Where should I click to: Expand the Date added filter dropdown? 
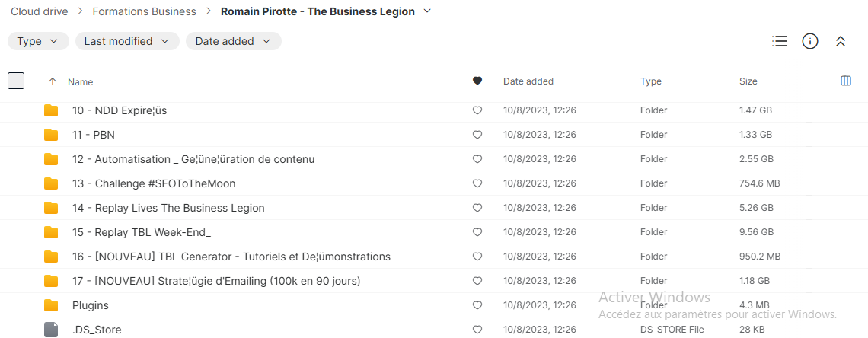pos(233,41)
